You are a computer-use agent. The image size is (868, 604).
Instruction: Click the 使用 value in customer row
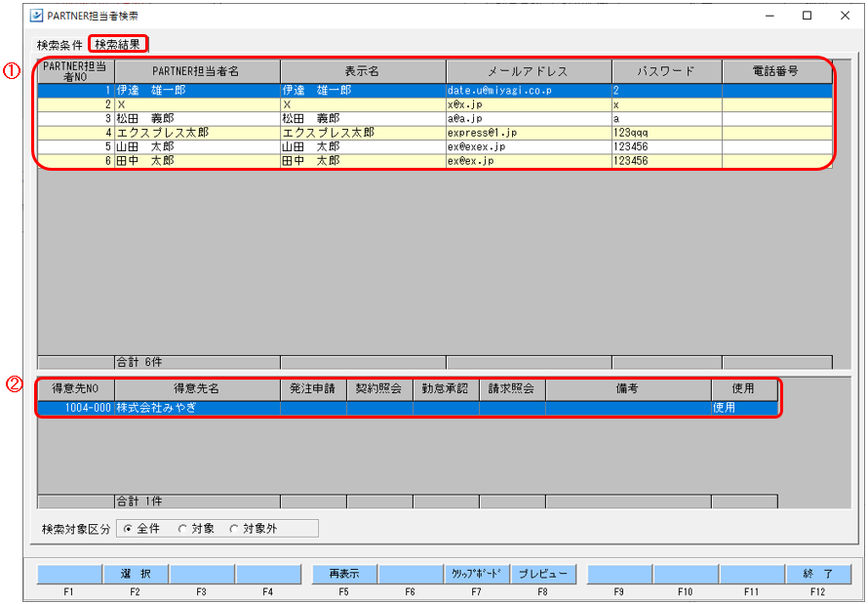[744, 408]
